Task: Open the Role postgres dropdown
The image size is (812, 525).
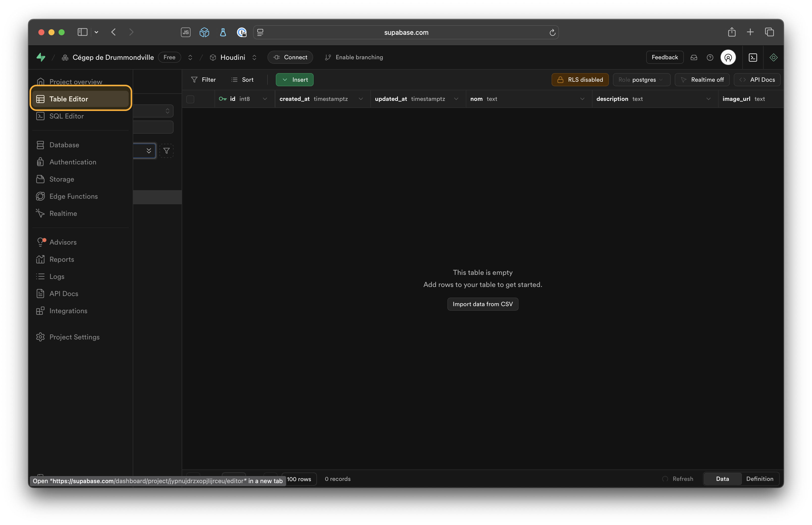Action: click(641, 79)
